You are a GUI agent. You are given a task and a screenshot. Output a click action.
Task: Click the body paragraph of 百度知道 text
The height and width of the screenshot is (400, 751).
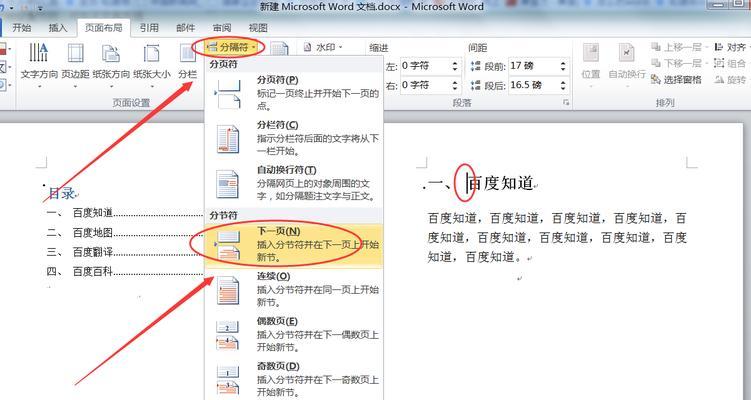557,238
